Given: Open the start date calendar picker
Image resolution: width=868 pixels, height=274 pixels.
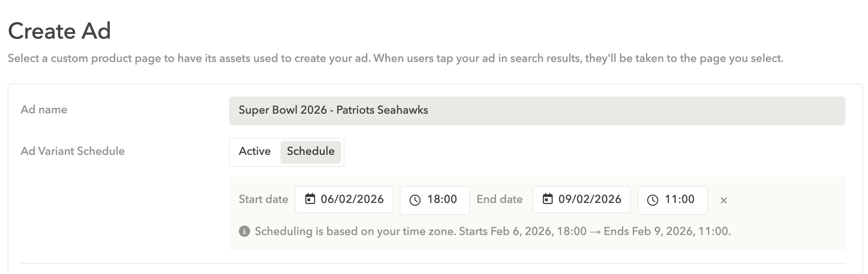Looking at the screenshot, I should point(344,200).
